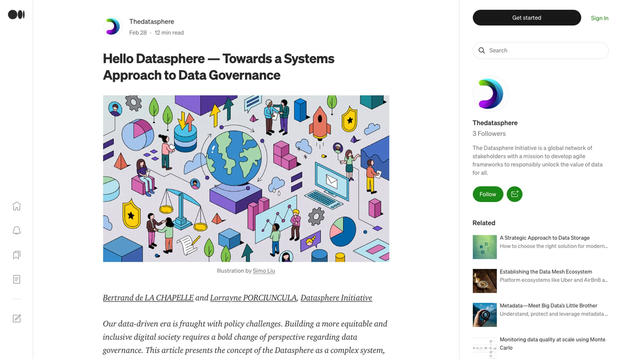Viewport: 624px width, 364px height.
Task: Click the Write pencil icon
Action: pos(17,318)
